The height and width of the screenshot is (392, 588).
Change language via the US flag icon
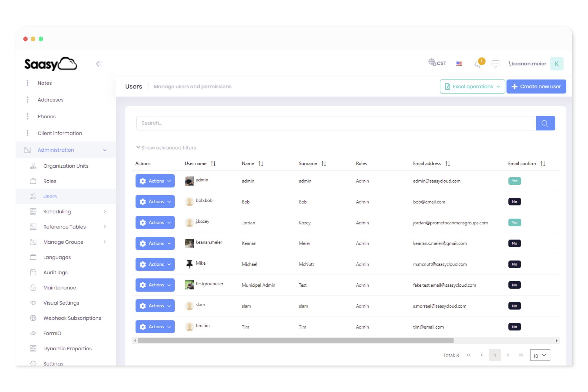click(459, 64)
